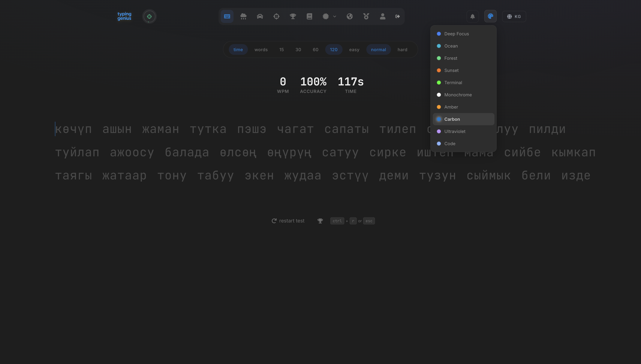641x364 pixels.
Task: Open the trophy leaderboard icon
Action: click(x=293, y=16)
